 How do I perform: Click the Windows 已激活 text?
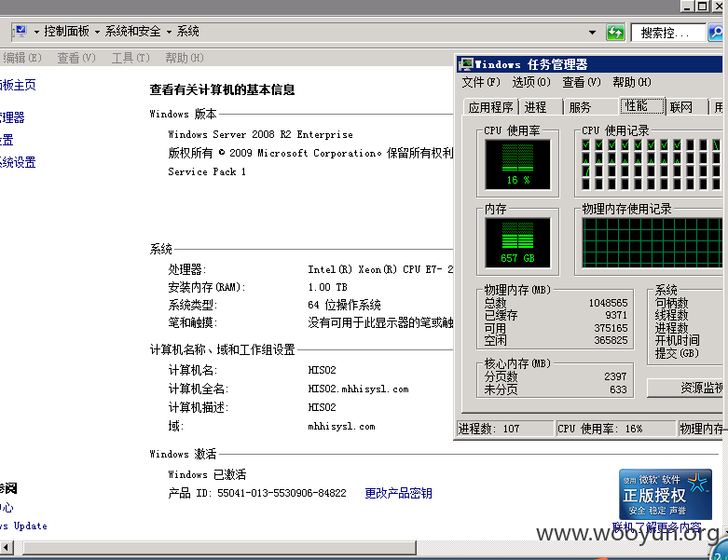tap(207, 474)
